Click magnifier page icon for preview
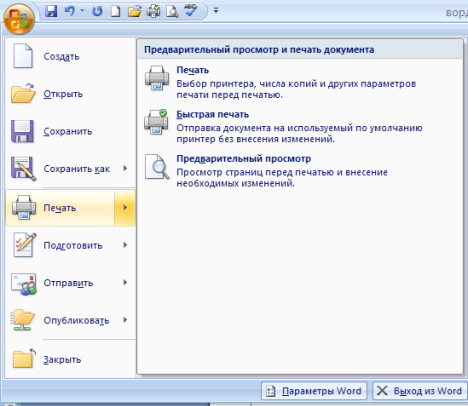This screenshot has height=406, width=468. tap(157, 166)
